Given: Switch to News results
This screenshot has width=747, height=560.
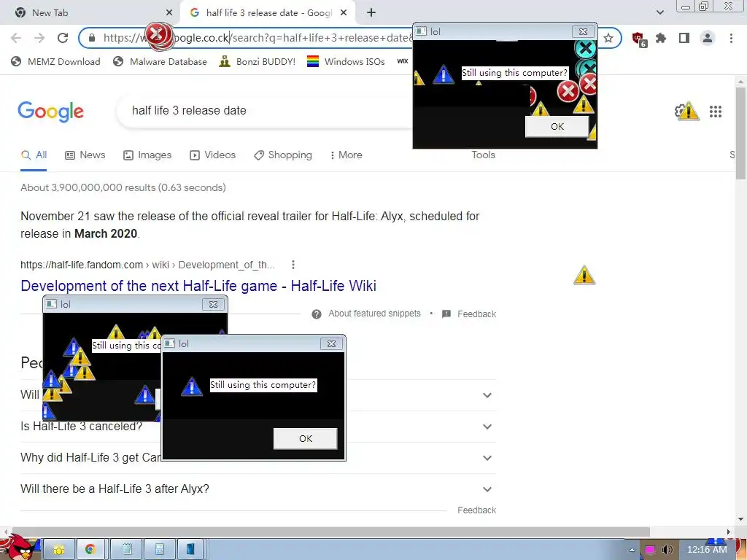Looking at the screenshot, I should 85,155.
